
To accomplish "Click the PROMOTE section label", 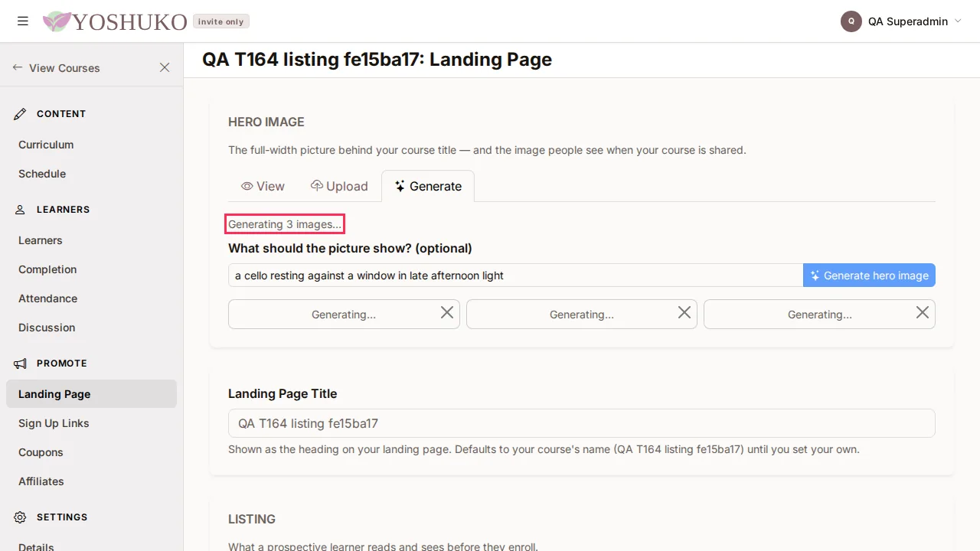I will 62,364.
